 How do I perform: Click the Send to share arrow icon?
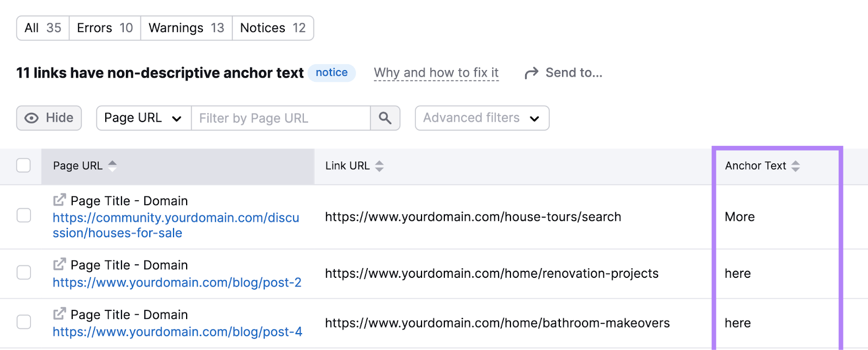(530, 72)
